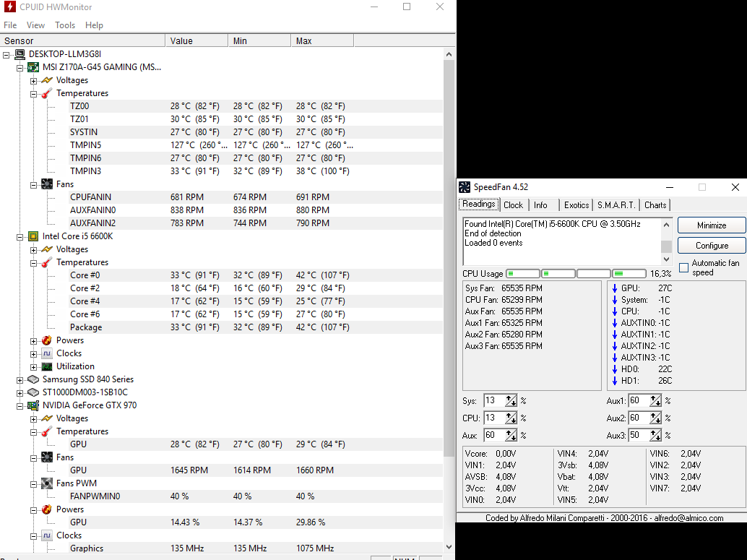Open the Tools menu in HWMonitor
747x560 pixels.
(65, 25)
